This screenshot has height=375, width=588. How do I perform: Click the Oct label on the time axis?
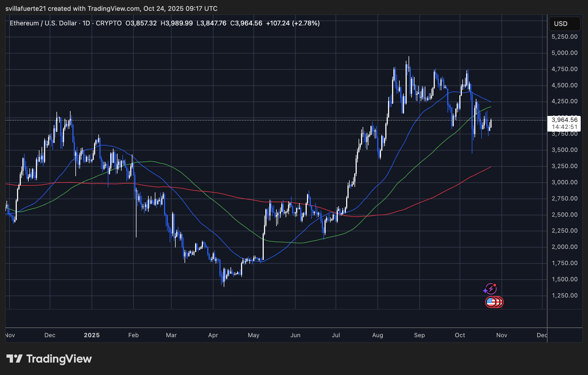click(460, 335)
